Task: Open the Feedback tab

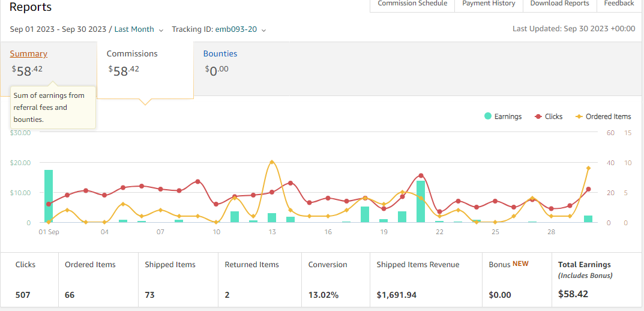Action: click(x=619, y=4)
